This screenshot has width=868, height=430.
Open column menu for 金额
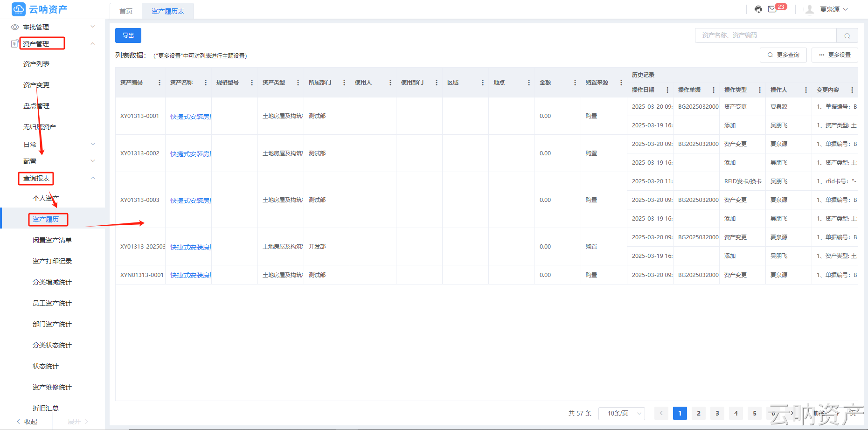[575, 83]
